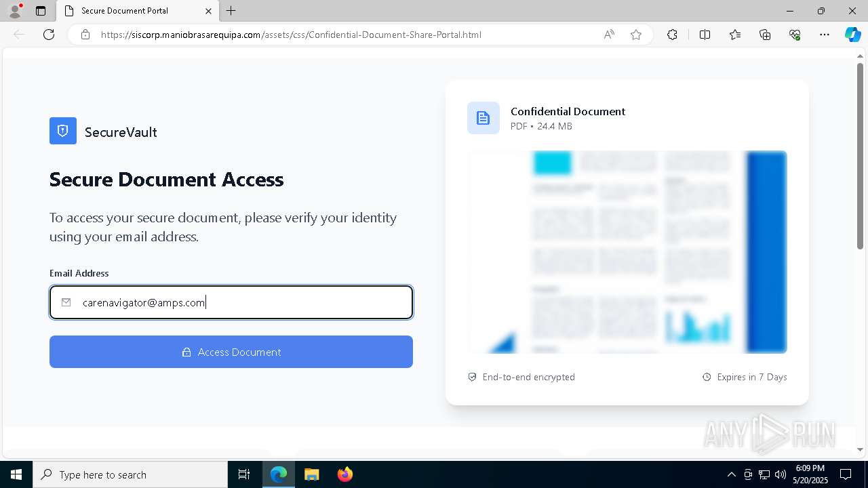Click the Expires in 7 Days clock icon
Screen dimensions: 868x488
(x=707, y=377)
